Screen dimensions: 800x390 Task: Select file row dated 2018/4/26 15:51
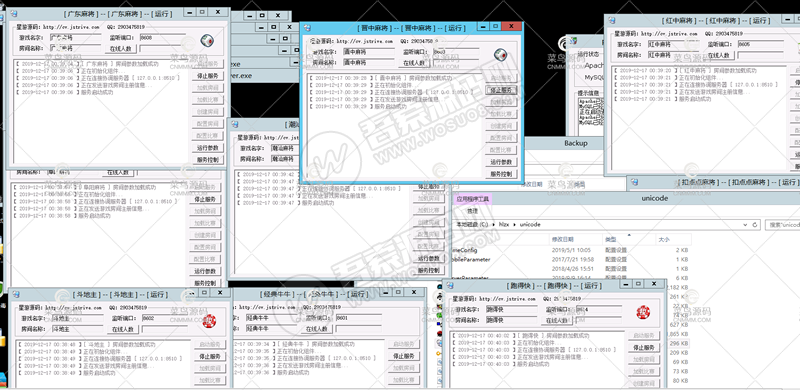(x=571, y=269)
